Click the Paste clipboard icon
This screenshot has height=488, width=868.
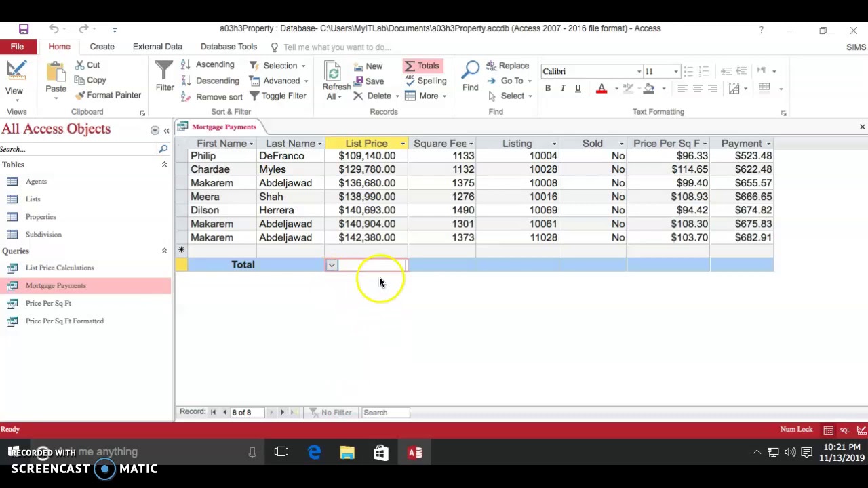[56, 72]
